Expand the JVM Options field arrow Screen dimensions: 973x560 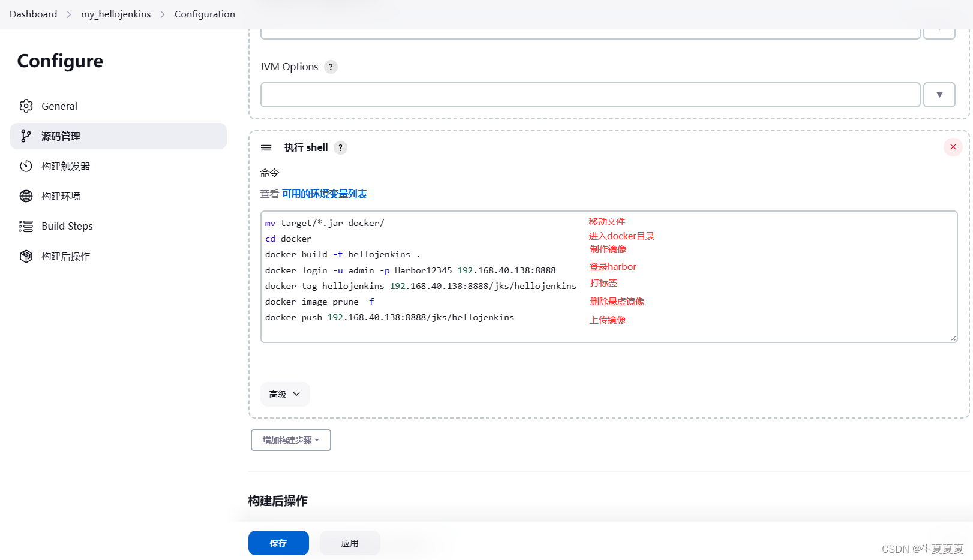coord(939,95)
